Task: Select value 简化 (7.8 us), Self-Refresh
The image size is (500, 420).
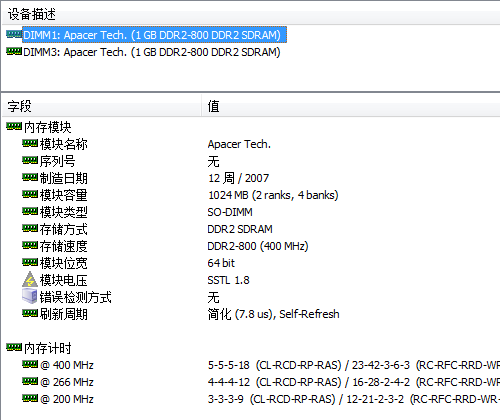Action: click(273, 314)
